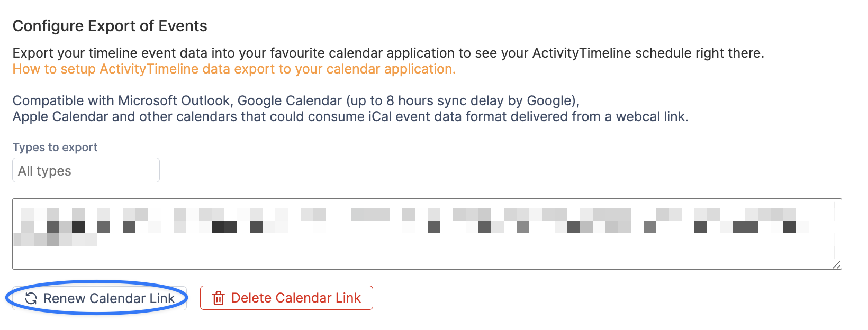The image size is (868, 330).
Task: Expand the All types export dropdown
Action: (86, 170)
